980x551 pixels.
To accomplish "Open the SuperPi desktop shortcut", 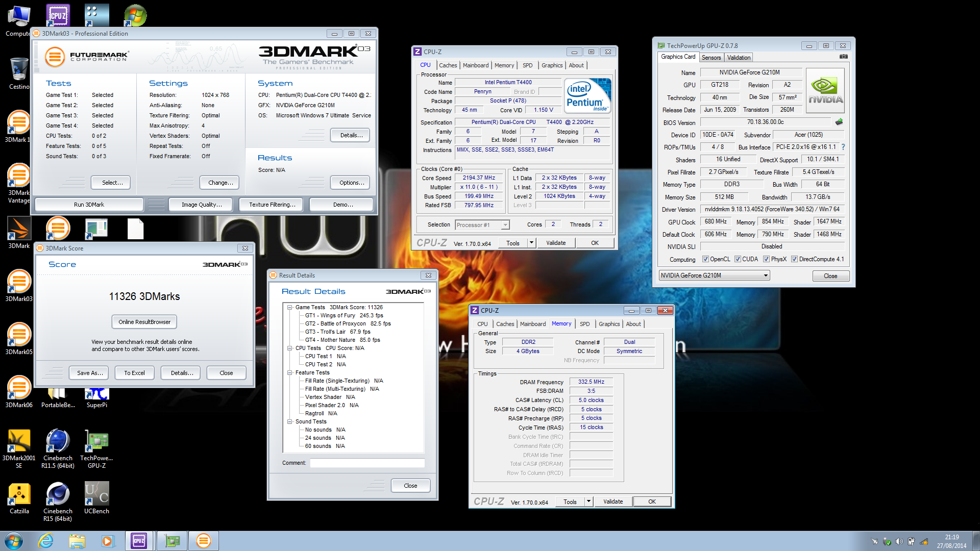I will point(96,398).
